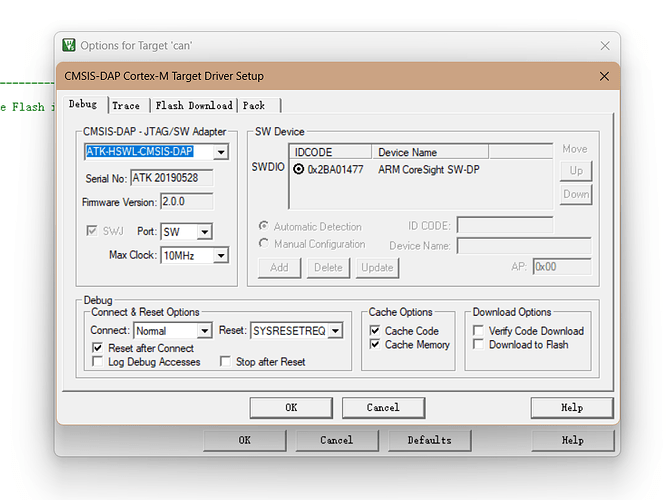Screen dimensions: 669x500
Task: Toggle Reset after Connect checkbox
Action: (97, 348)
